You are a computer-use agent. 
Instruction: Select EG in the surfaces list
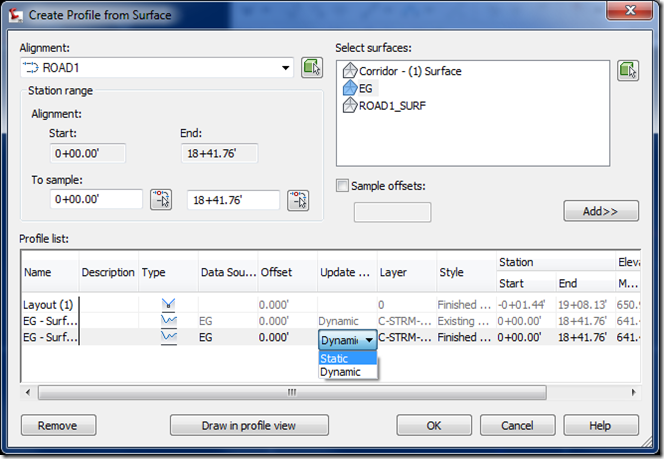365,88
